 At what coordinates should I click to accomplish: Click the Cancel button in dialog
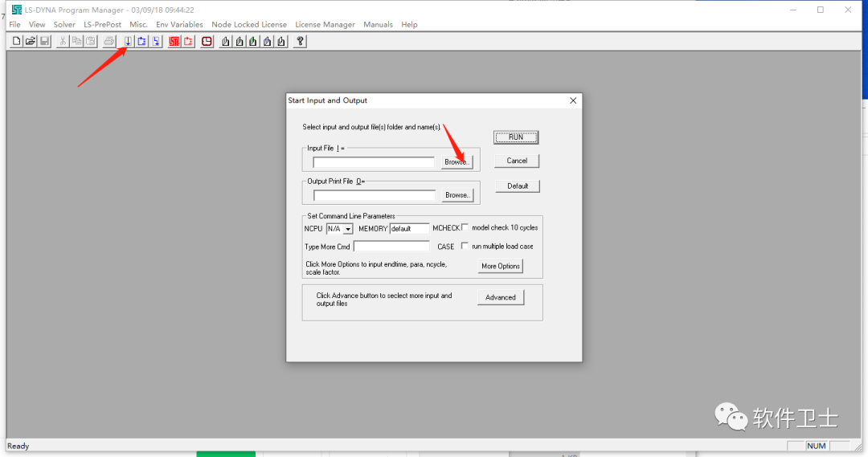(x=517, y=161)
